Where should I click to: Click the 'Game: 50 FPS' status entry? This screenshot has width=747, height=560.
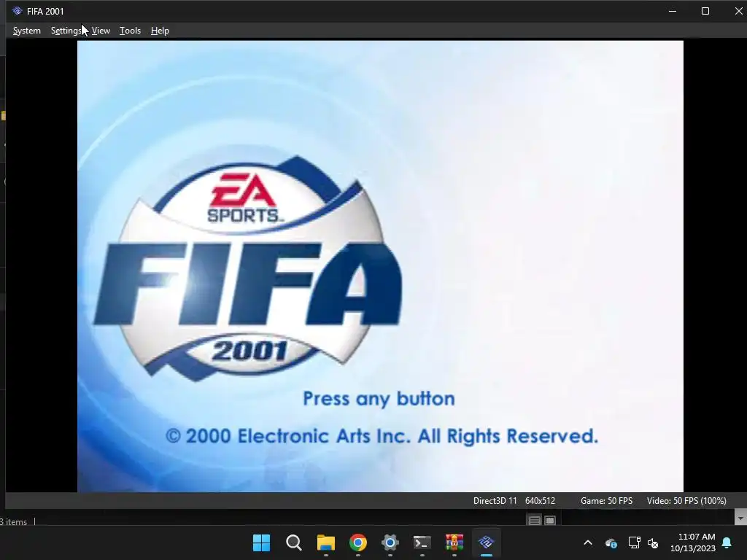click(606, 500)
